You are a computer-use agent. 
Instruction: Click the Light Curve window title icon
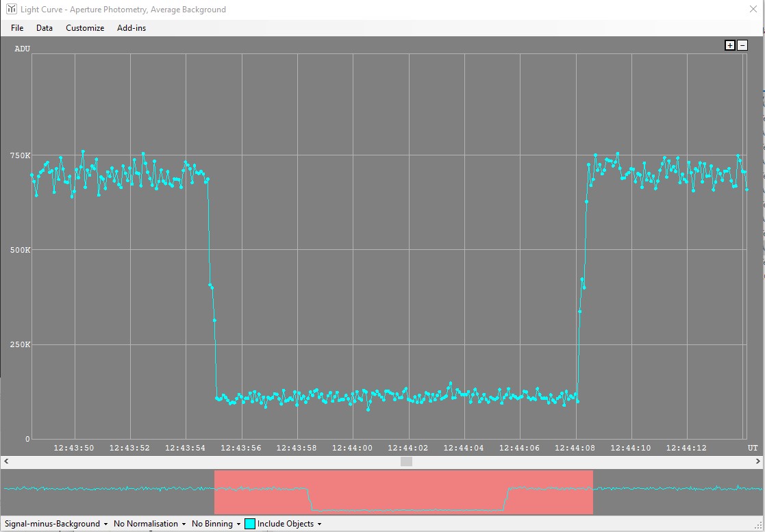[11, 10]
